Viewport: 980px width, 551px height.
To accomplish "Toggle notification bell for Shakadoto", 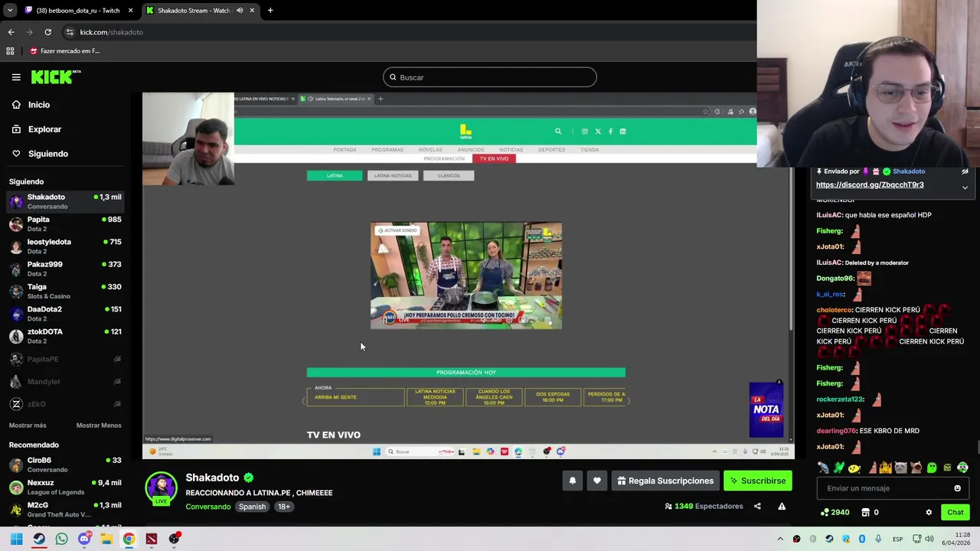I will (572, 481).
